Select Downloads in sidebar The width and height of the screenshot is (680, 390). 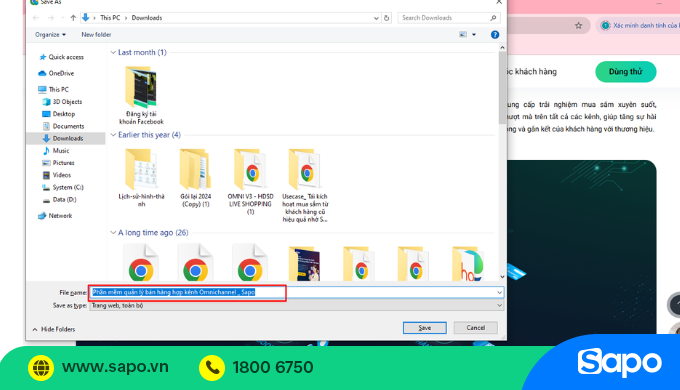tap(65, 138)
